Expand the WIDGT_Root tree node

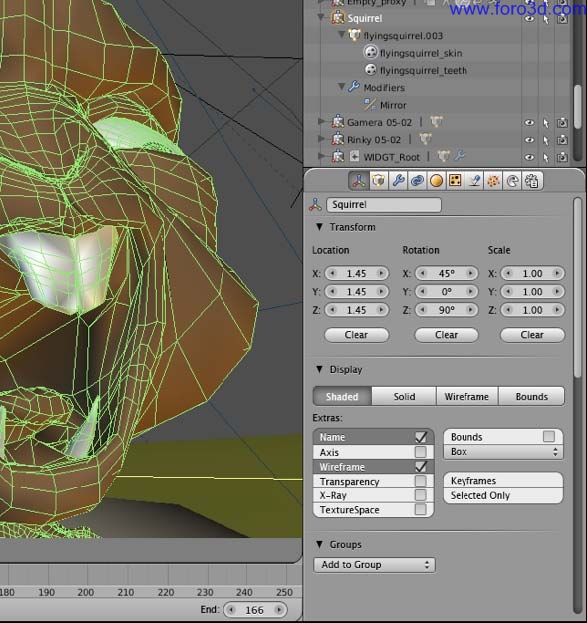[322, 156]
